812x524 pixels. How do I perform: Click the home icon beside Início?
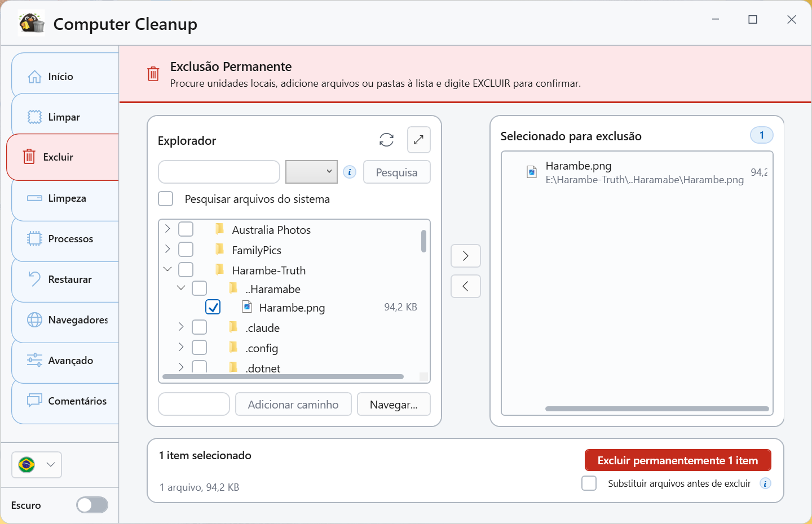click(34, 77)
